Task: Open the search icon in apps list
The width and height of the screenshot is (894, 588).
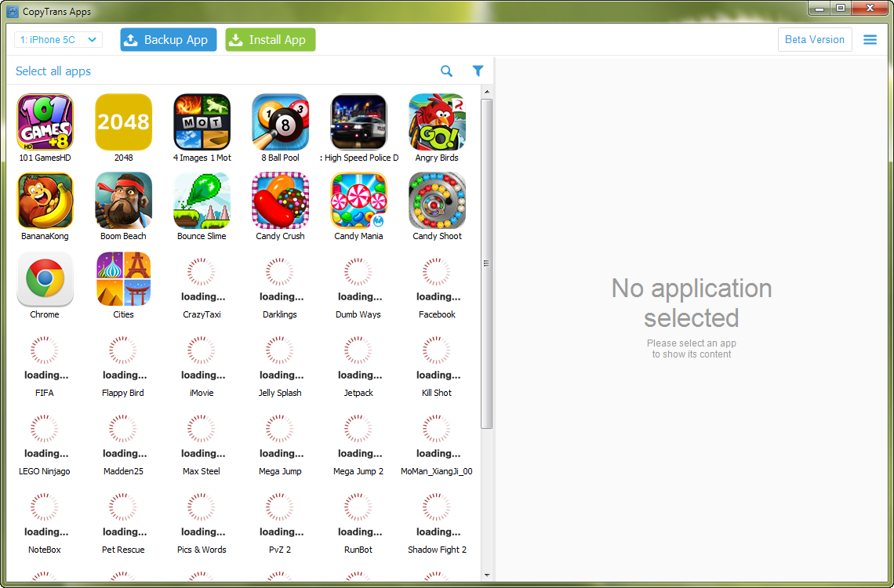Action: [446, 71]
